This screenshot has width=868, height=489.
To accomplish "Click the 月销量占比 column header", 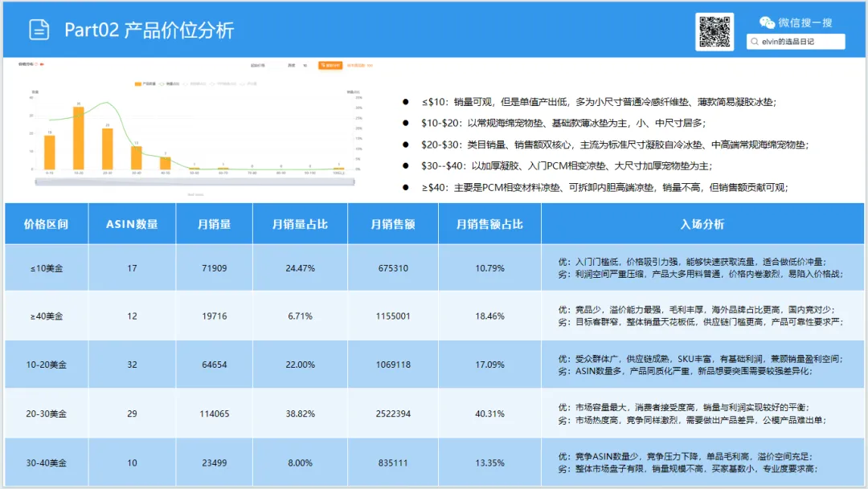I will click(300, 224).
